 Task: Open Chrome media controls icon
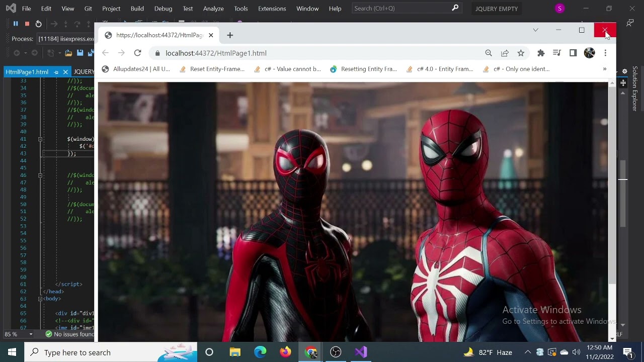[x=557, y=53]
